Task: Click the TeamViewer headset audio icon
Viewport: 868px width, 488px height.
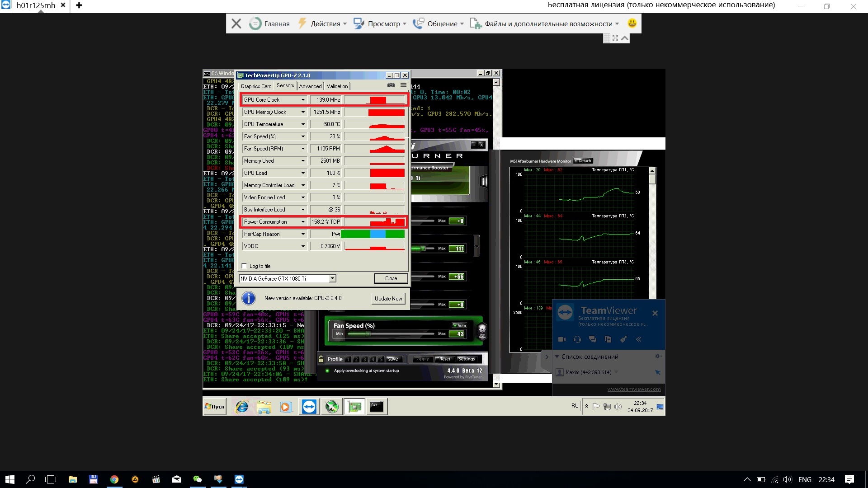Action: coord(577,339)
